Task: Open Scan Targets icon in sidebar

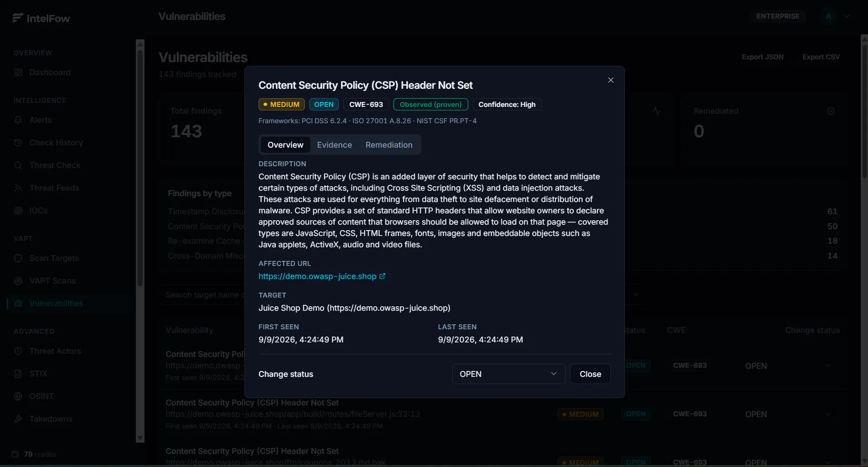Action: coord(18,258)
